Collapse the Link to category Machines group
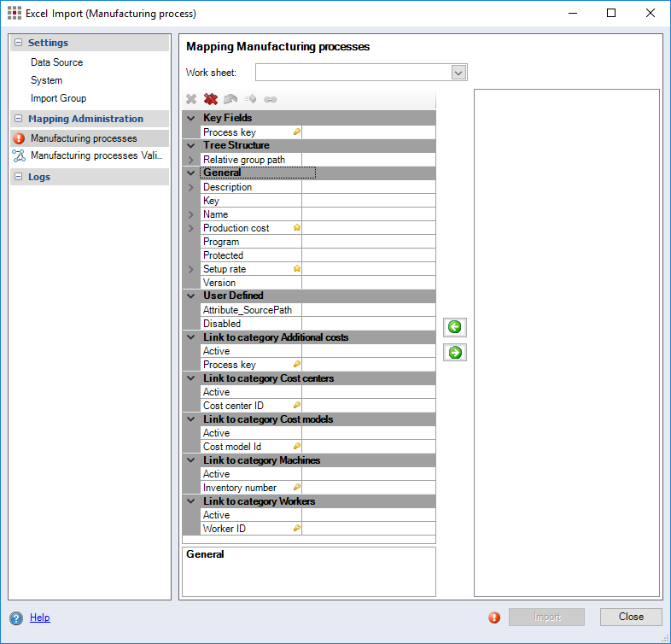The image size is (671, 644). coord(191,460)
